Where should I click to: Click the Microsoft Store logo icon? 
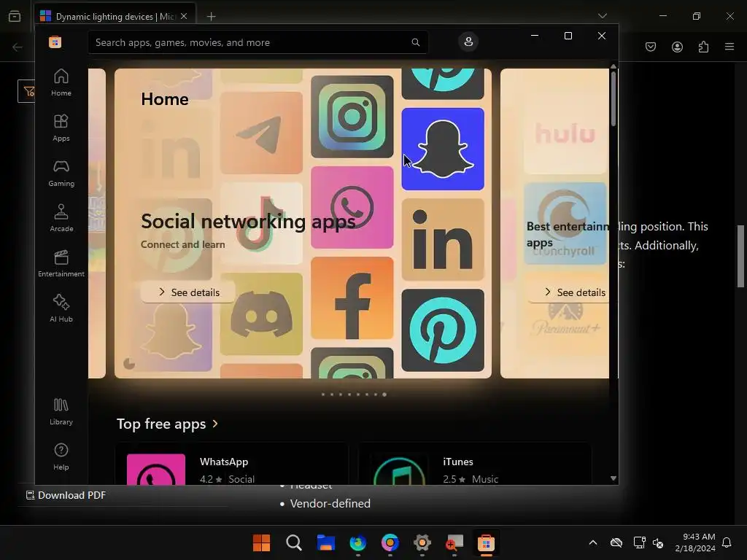tap(55, 42)
